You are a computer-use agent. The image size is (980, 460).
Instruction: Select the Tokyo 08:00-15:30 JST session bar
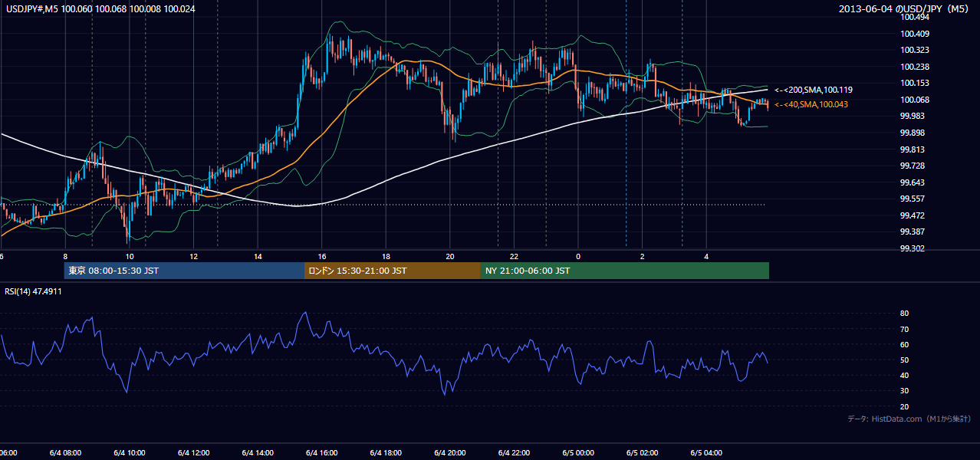coord(185,271)
